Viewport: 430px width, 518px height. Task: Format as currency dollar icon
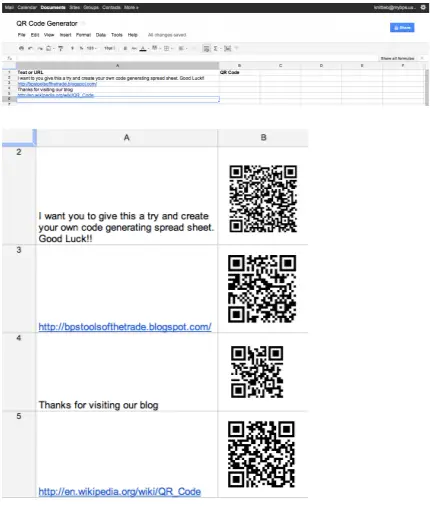(72, 48)
